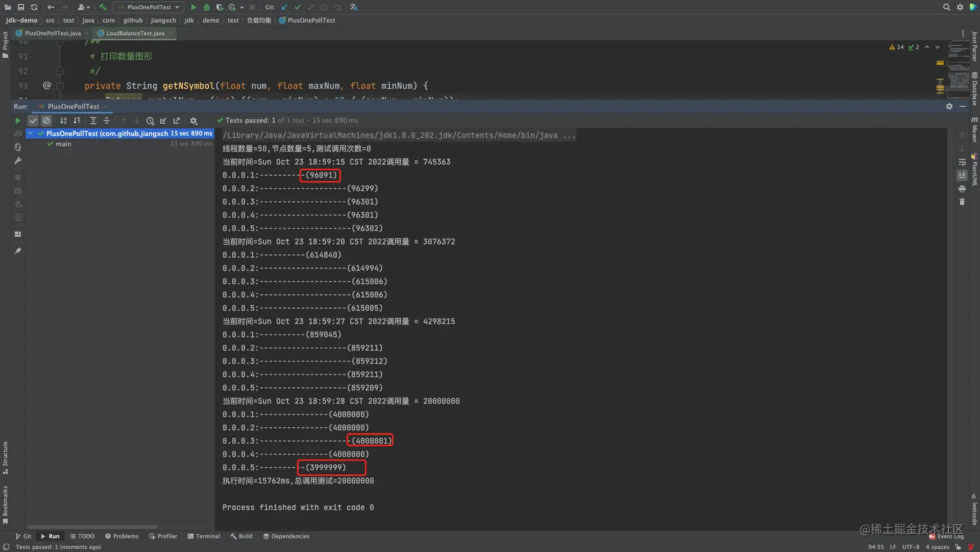Open the Event Log
Screen dimensions: 980x552
coord(946,536)
